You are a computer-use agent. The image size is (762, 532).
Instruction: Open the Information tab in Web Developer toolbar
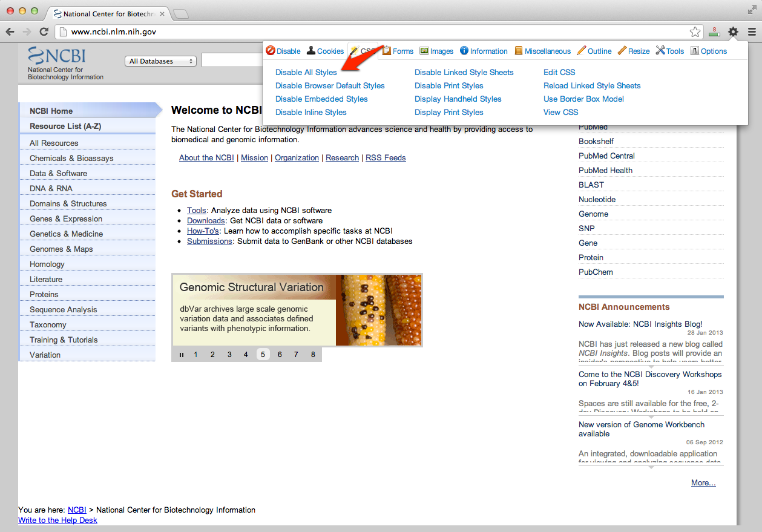[x=484, y=51]
